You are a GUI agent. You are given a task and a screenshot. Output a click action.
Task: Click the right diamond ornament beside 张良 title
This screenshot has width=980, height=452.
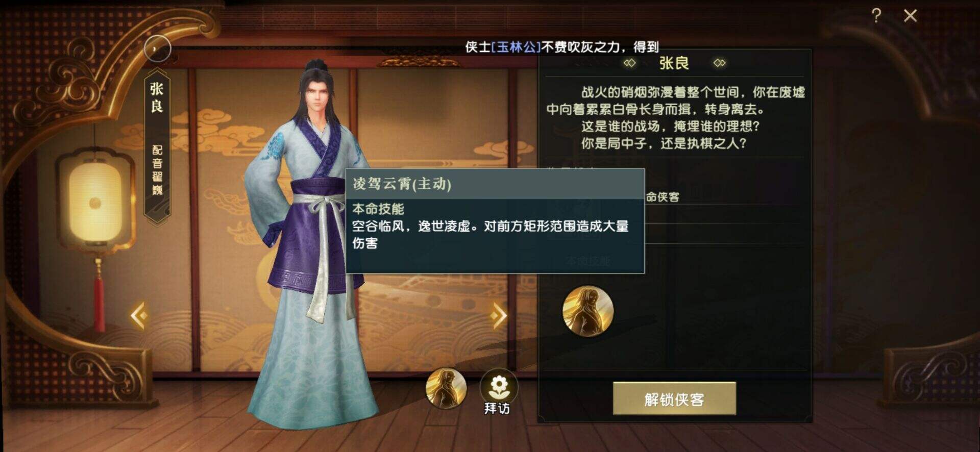click(720, 63)
